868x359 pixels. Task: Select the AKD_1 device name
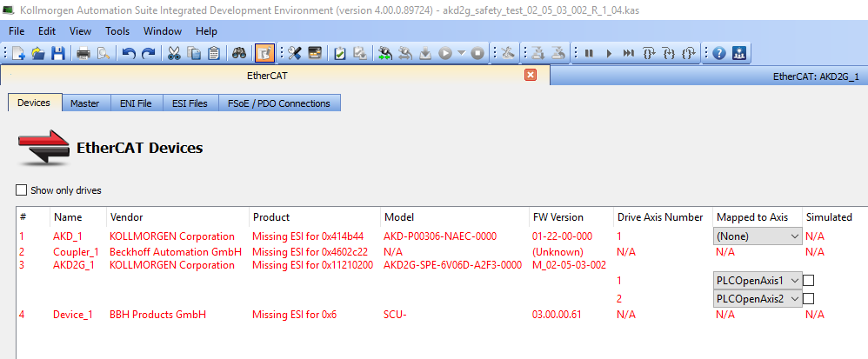(68, 236)
